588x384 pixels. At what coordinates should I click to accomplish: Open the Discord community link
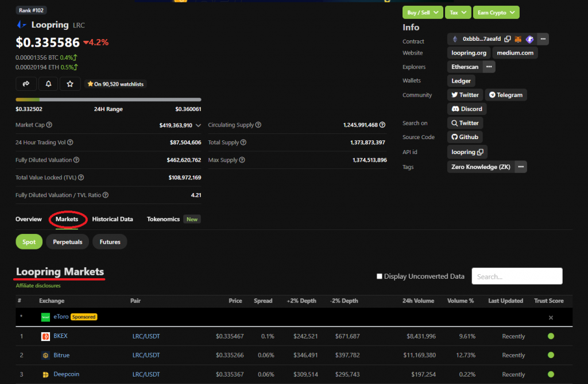click(467, 109)
